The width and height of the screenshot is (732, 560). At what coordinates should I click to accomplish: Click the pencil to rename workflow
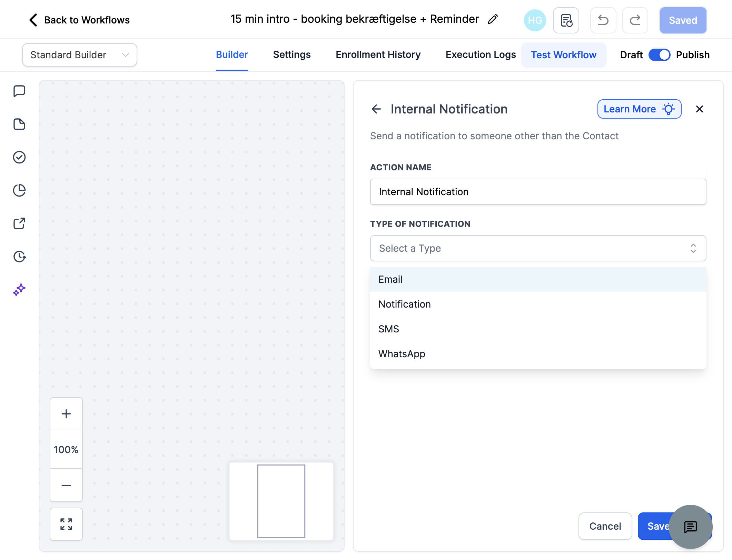pos(493,19)
